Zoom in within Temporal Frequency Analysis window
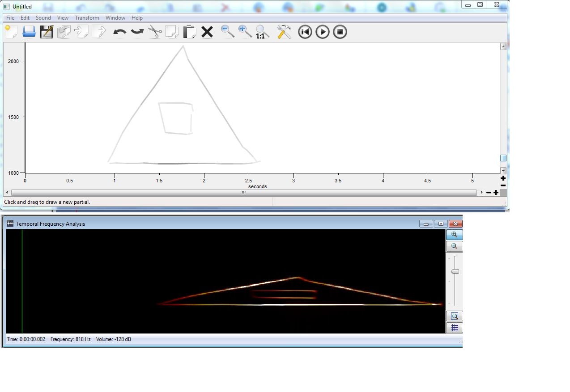Screen dimensions: 570x392 tap(454, 235)
